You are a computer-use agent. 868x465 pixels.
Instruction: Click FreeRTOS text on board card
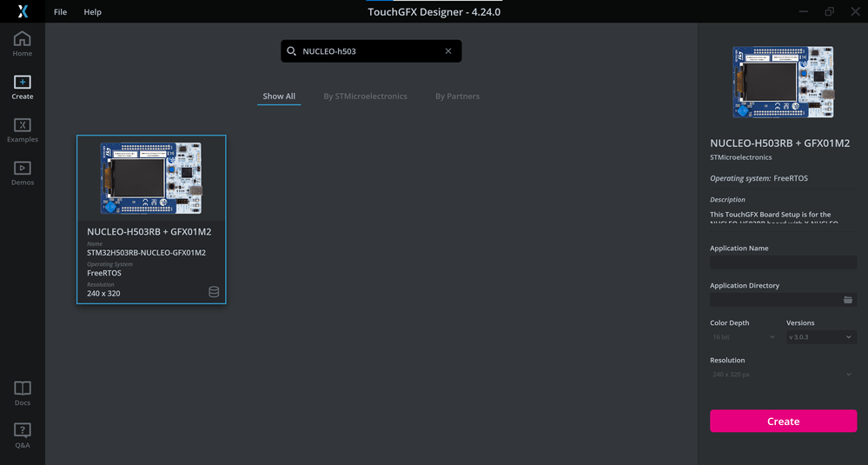104,273
